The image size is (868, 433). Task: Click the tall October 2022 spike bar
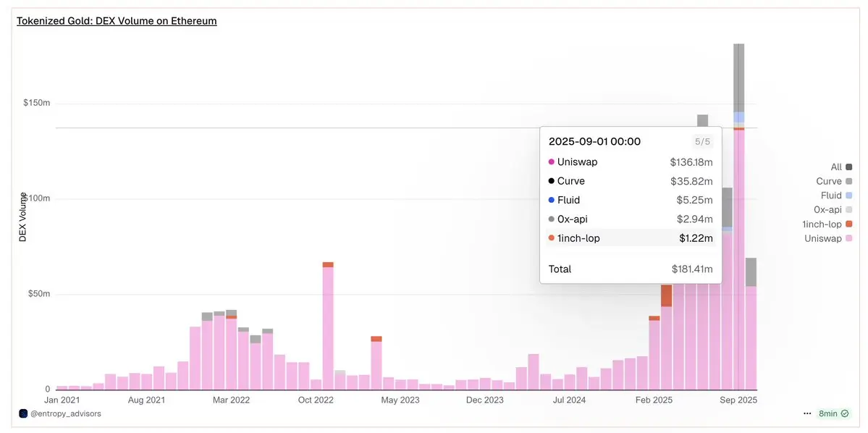pos(328,326)
